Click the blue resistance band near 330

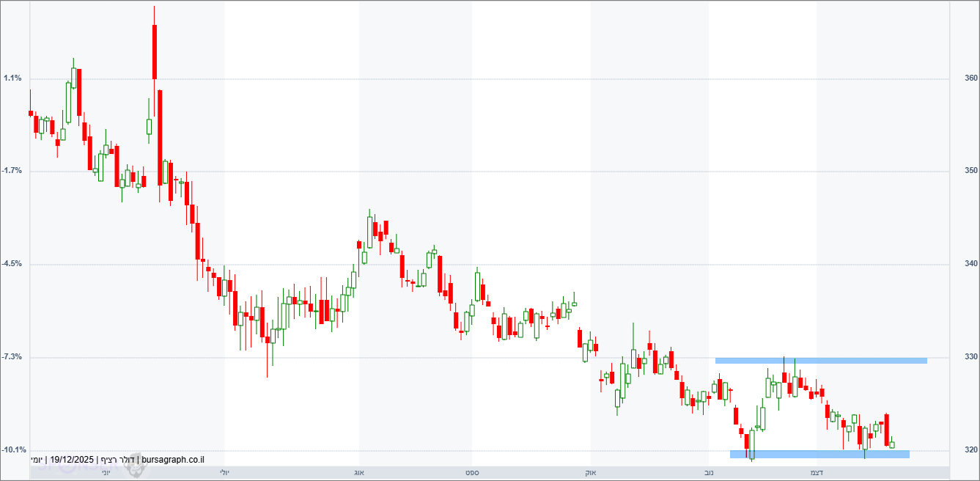[x=821, y=360]
